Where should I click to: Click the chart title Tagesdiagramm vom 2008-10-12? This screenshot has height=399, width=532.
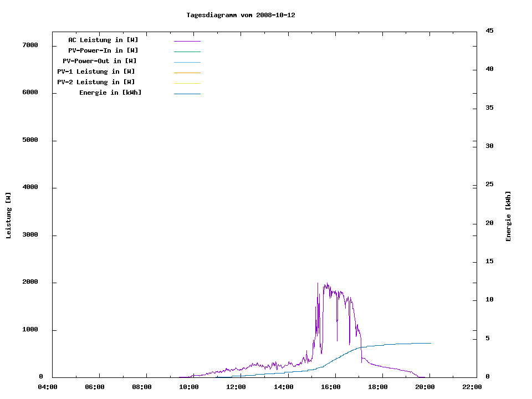(241, 15)
